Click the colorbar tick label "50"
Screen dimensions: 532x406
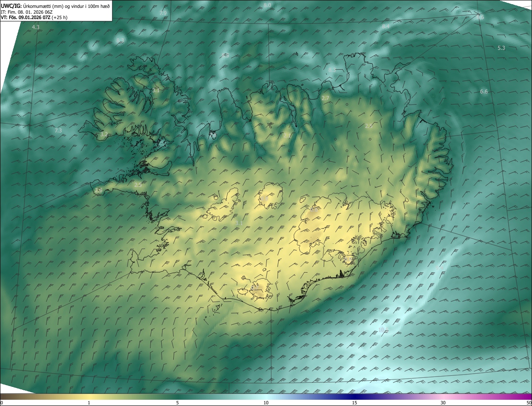[529, 403]
